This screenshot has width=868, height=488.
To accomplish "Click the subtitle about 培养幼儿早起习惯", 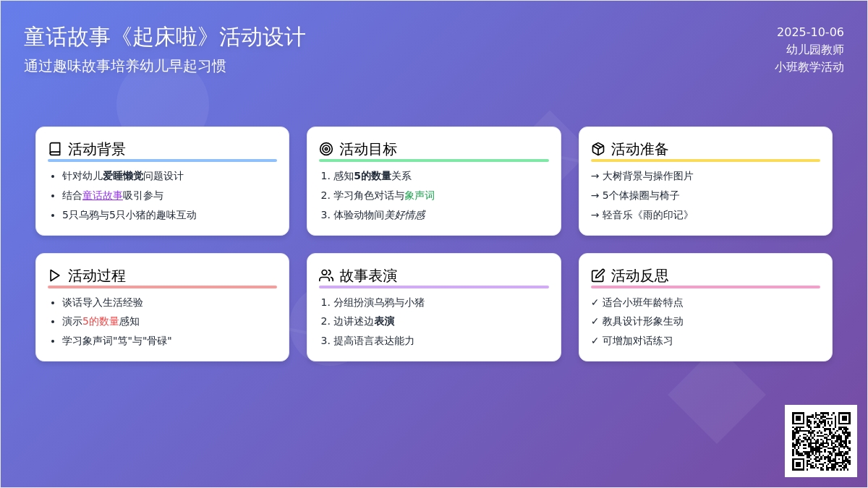I will (x=125, y=66).
